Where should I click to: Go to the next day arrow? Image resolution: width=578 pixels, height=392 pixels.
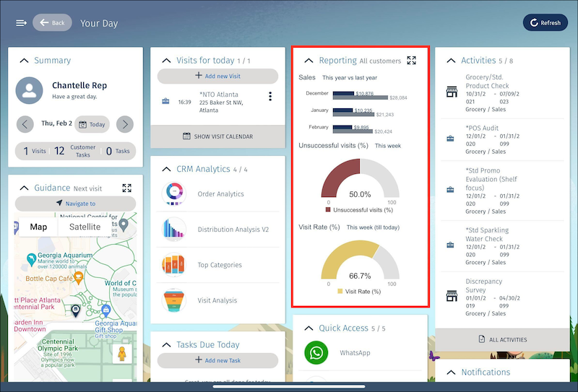pos(125,124)
